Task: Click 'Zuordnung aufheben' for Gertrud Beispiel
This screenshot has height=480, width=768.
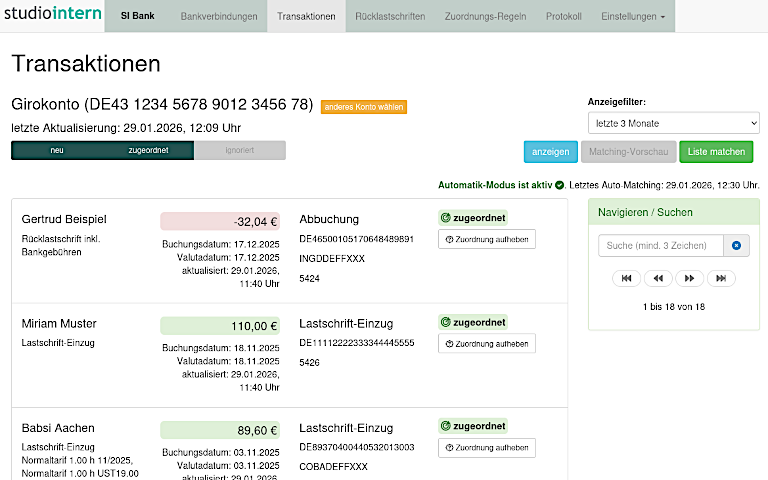Action: click(x=487, y=239)
